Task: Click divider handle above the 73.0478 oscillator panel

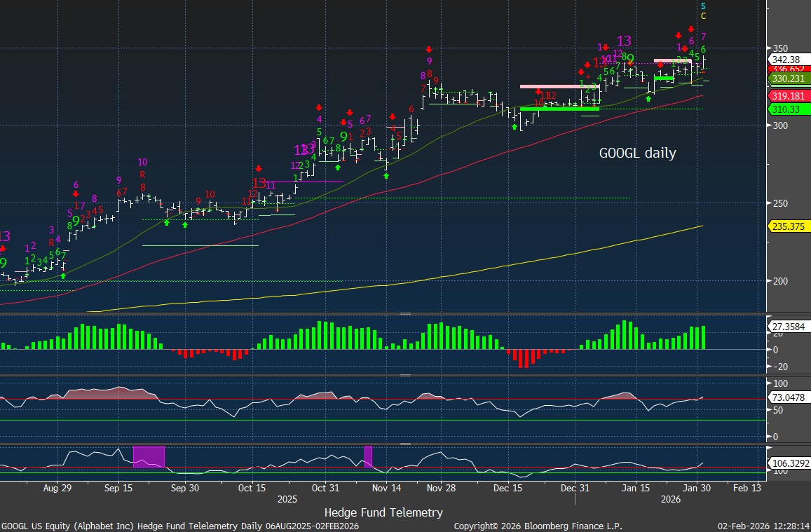Action: (x=405, y=375)
